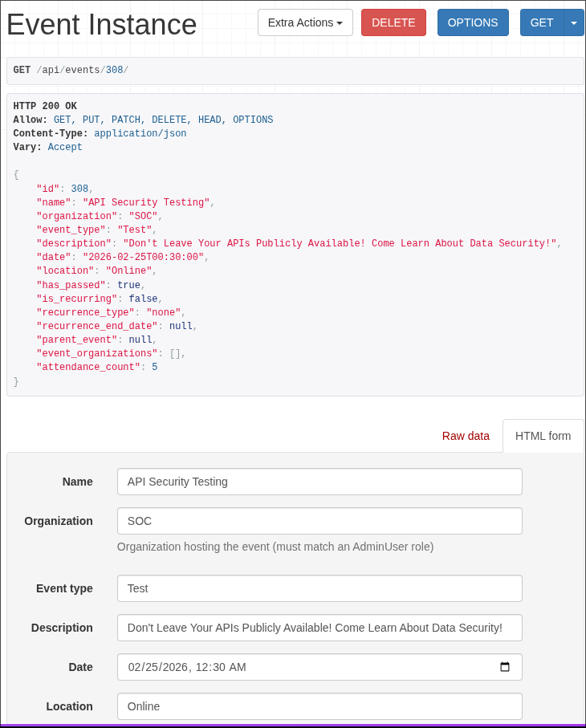Click the api segment in request path
The image size is (586, 728).
pos(51,70)
